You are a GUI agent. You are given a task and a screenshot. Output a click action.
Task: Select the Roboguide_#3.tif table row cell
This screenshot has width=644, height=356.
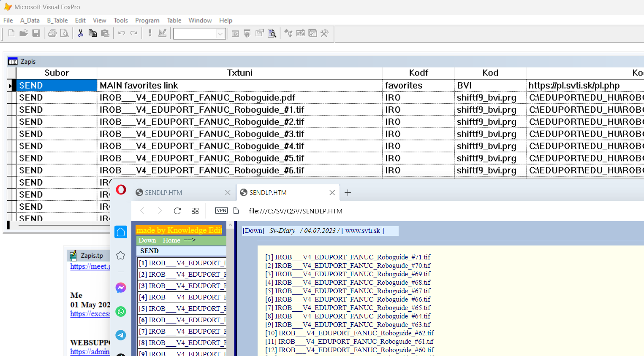click(202, 134)
